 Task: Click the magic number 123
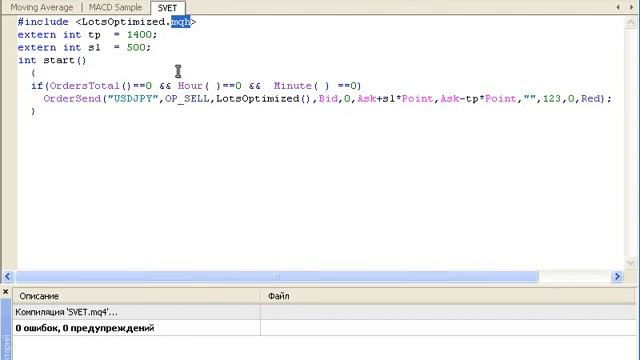click(552, 98)
